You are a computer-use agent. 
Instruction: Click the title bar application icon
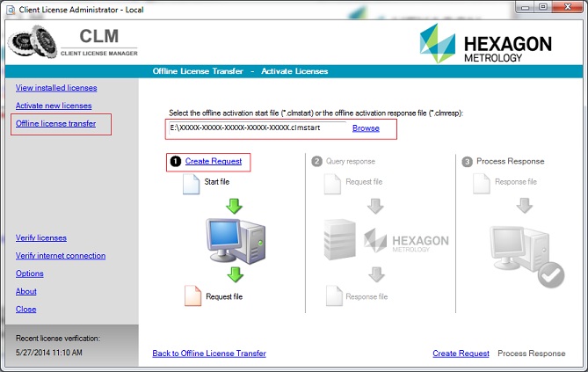(10, 9)
